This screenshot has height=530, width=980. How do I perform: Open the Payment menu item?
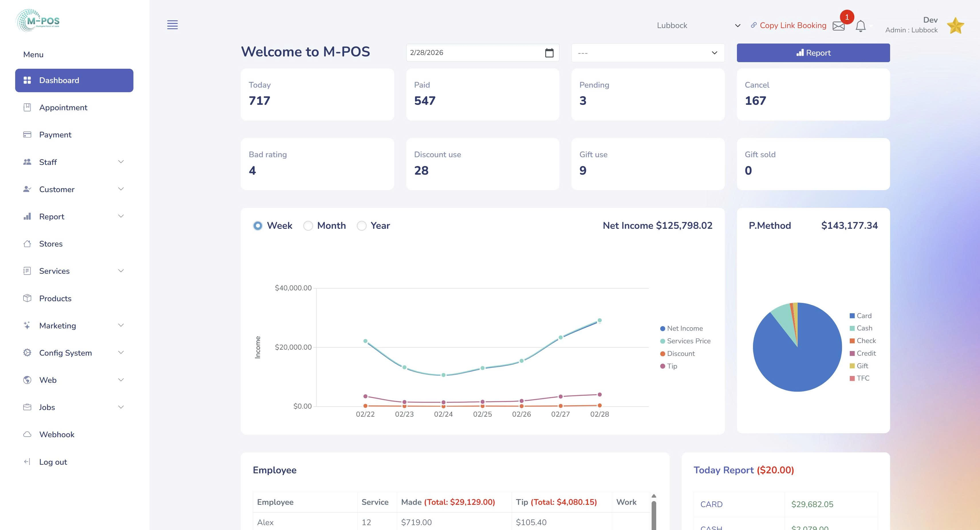click(55, 135)
